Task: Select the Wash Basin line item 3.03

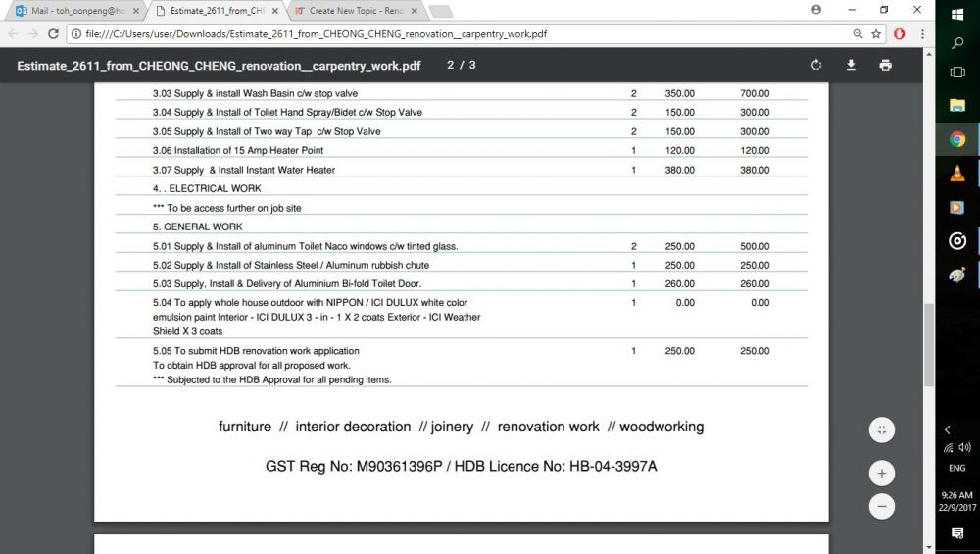Action: coord(255,93)
